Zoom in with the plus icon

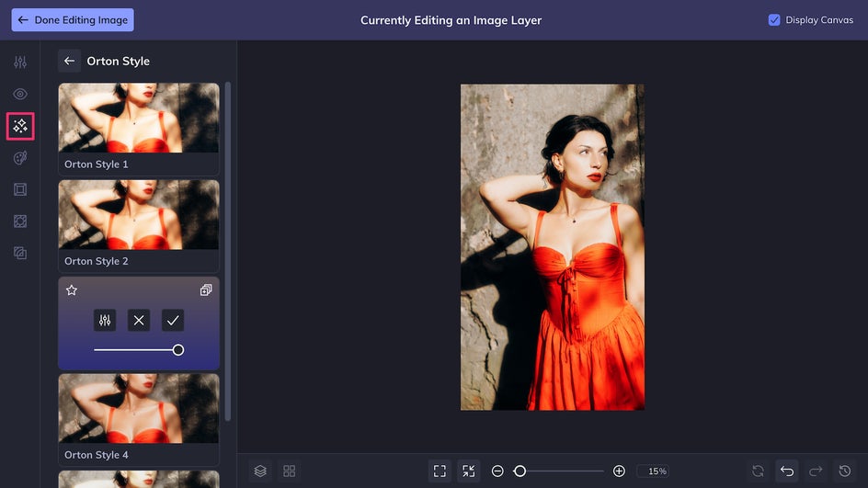[x=619, y=471]
